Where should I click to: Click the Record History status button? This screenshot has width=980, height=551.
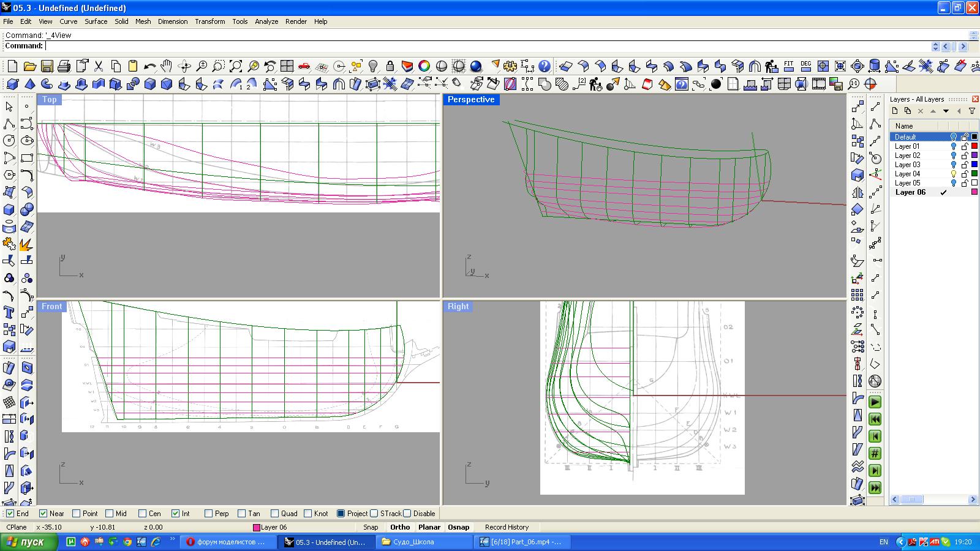(x=507, y=527)
